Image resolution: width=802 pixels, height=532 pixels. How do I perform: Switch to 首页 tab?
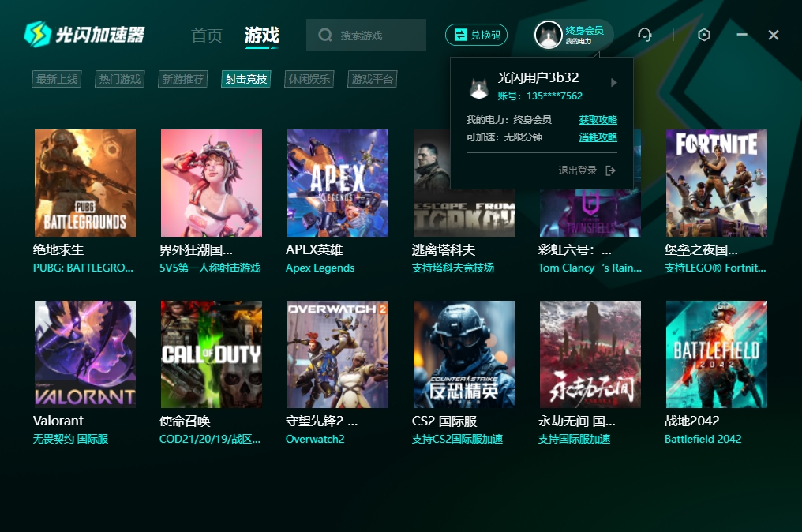(207, 36)
